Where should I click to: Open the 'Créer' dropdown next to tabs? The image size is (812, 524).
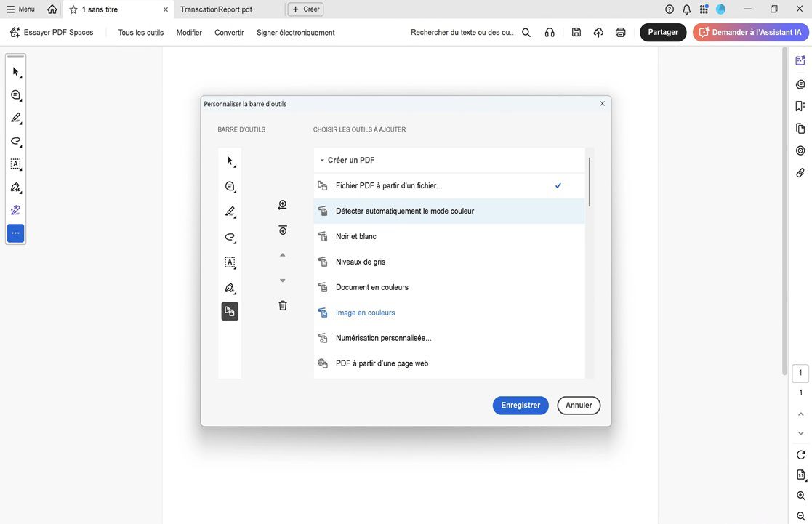303,7
